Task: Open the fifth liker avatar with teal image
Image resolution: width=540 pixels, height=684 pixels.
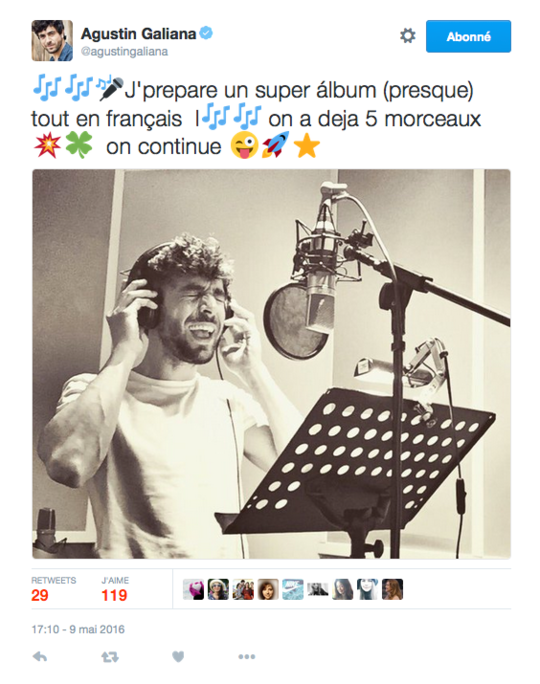Action: pyautogui.click(x=293, y=589)
